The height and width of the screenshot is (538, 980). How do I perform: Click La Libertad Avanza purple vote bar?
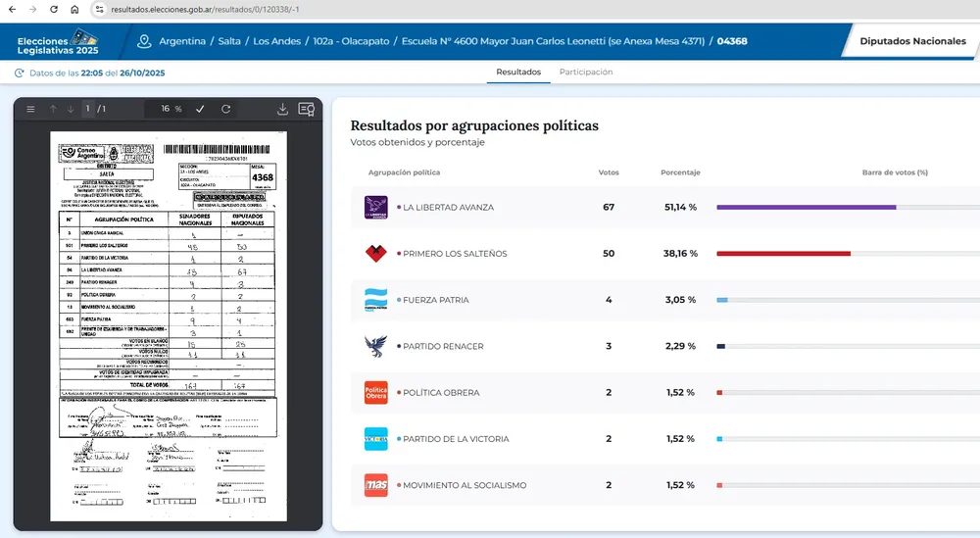tap(806, 207)
